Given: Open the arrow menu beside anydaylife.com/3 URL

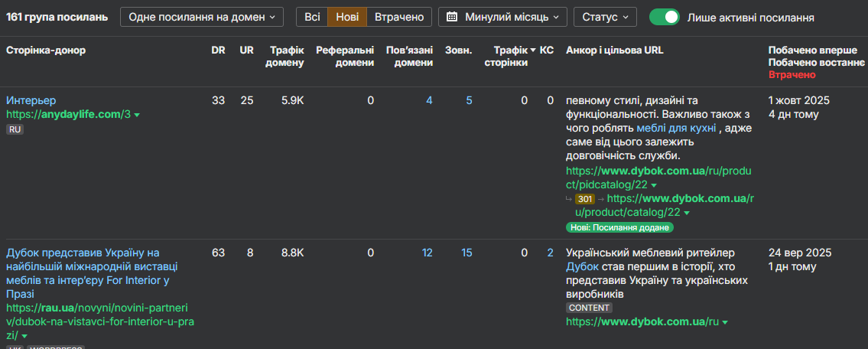Looking at the screenshot, I should coord(137,115).
